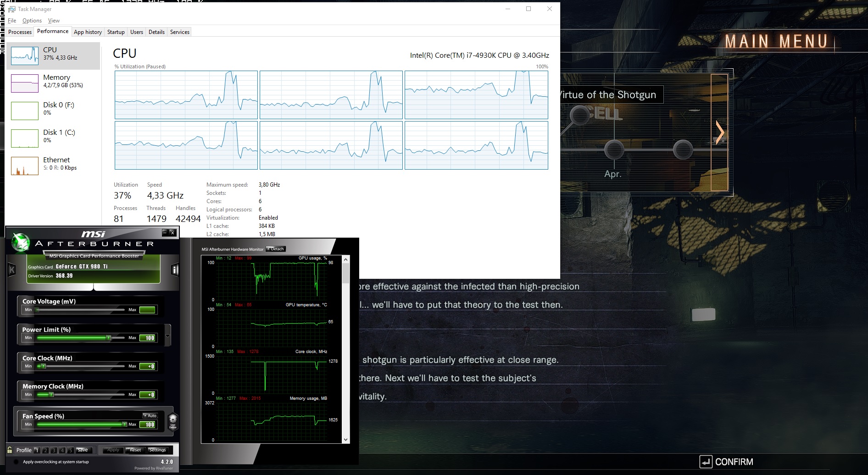Select profile slot 1 in Afterburner
The width and height of the screenshot is (868, 475).
37,450
